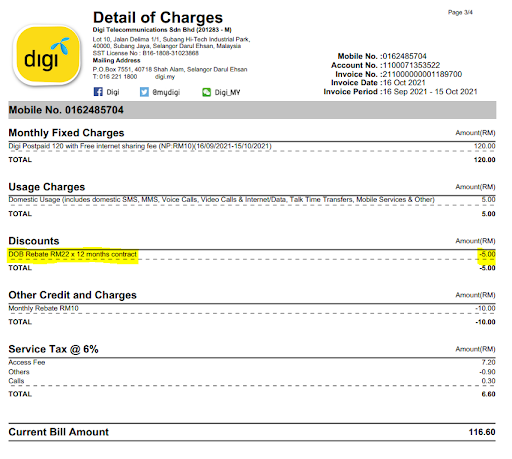Select the Access Fee tax row
This screenshot has height=459, width=512.
point(252,362)
